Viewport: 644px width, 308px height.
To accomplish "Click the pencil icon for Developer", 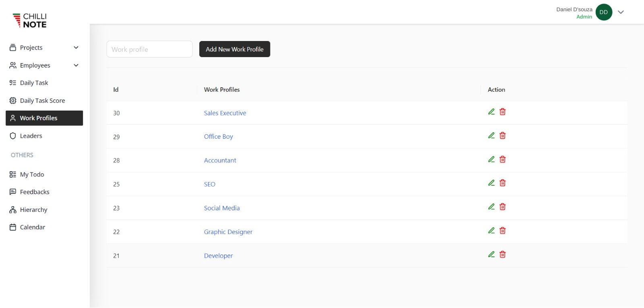I will tap(491, 255).
